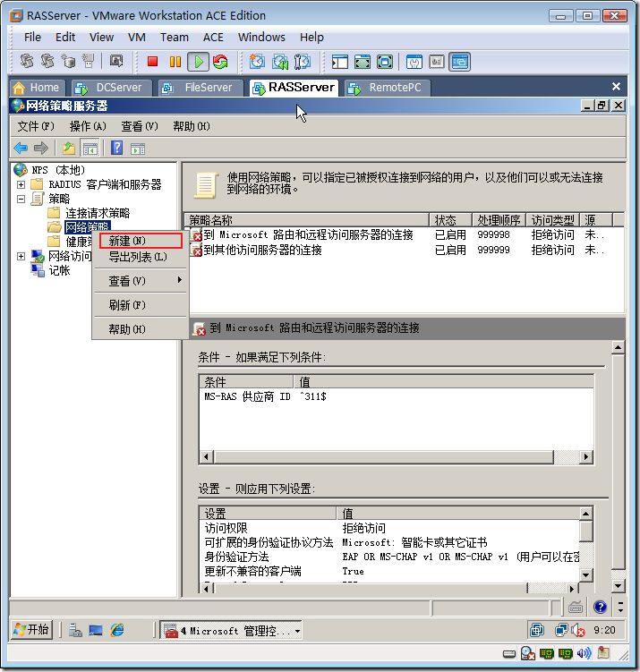Image resolution: width=640 pixels, height=672 pixels.
Task: Click the revert to snapshot icon
Action: 279,62
